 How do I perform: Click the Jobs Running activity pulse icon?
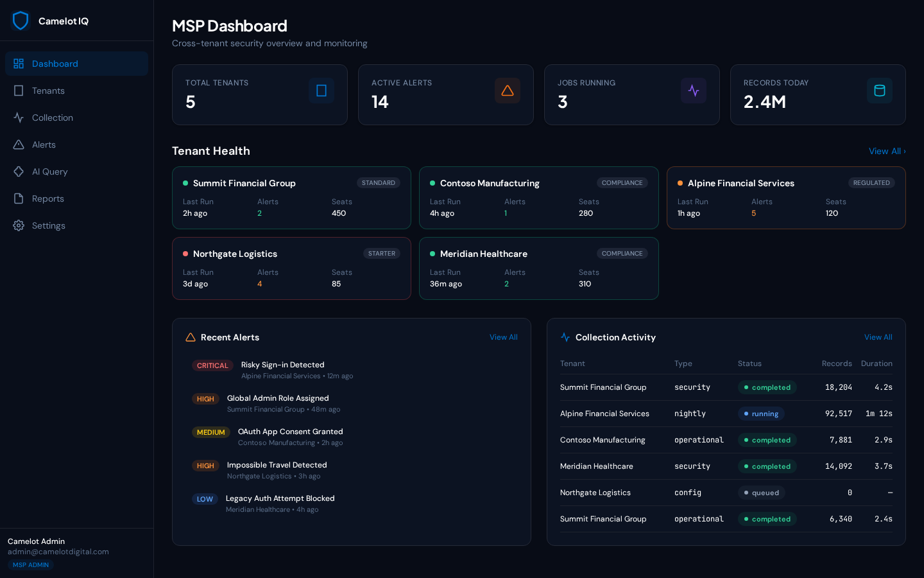[694, 91]
